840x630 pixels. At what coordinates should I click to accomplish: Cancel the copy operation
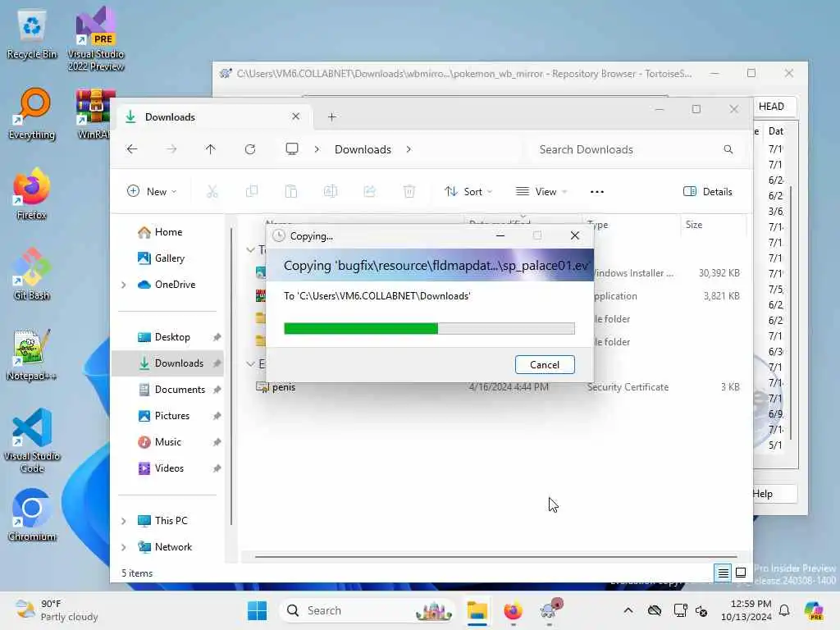(x=545, y=365)
